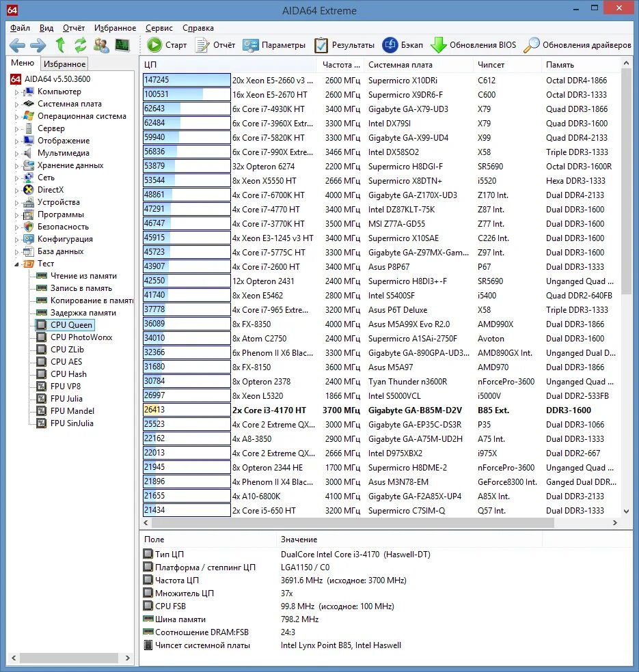The width and height of the screenshot is (639, 672).
Task: Select the Конфигурация icon in tree
Action: click(28, 239)
